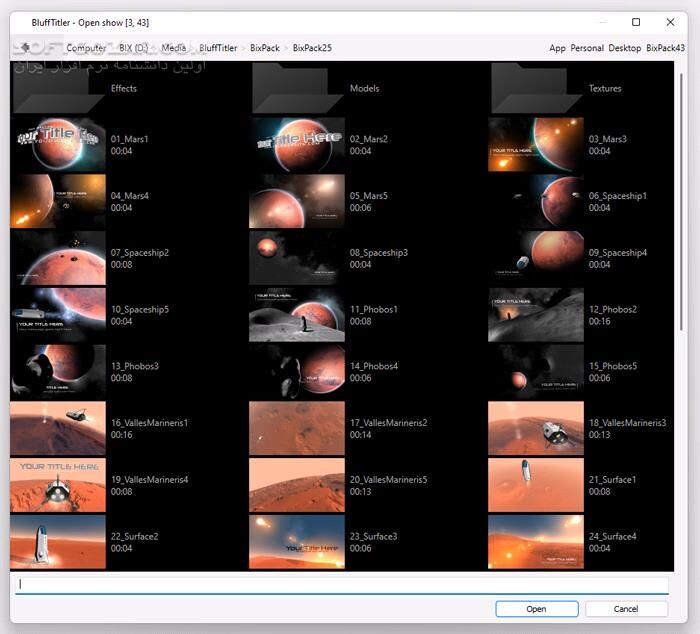Open the Textures folder
The width and height of the screenshot is (700, 634).
(535, 89)
